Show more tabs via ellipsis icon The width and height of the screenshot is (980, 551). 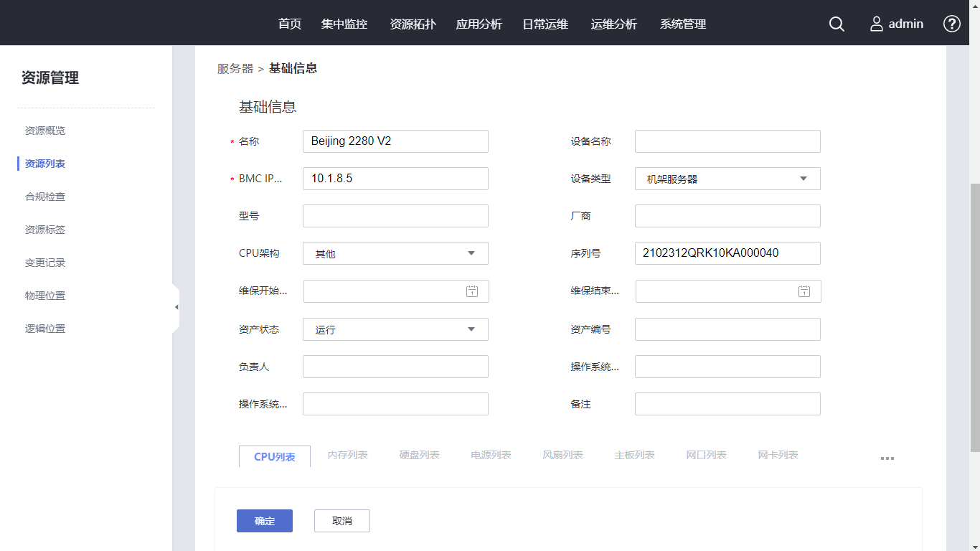pyautogui.click(x=887, y=458)
